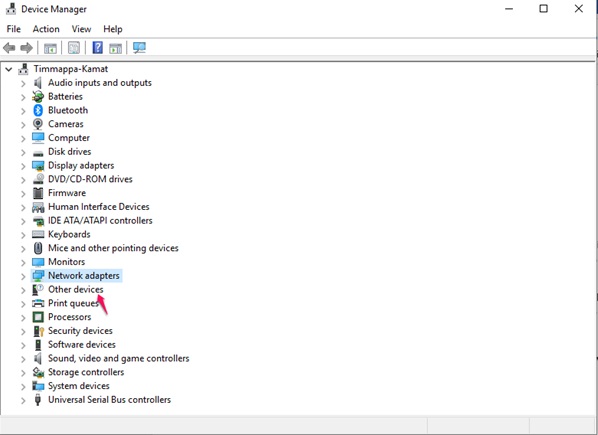Open the File menu
The image size is (598, 435).
click(14, 29)
